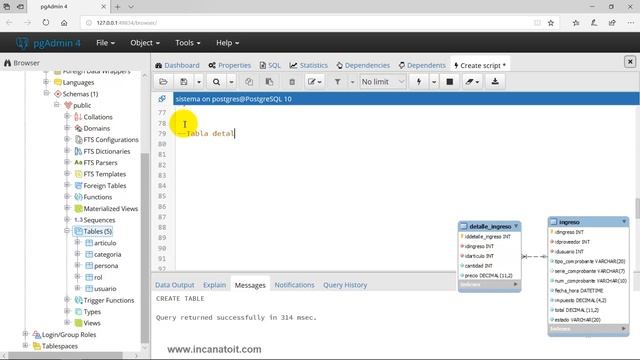Select Foreign Tables tree item
The height and width of the screenshot is (360, 640).
[x=104, y=185]
